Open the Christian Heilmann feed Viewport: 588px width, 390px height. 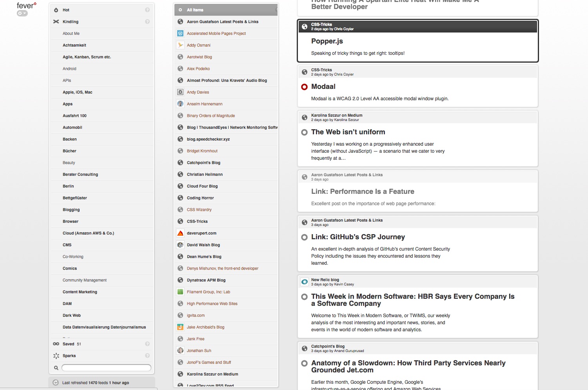click(226, 174)
